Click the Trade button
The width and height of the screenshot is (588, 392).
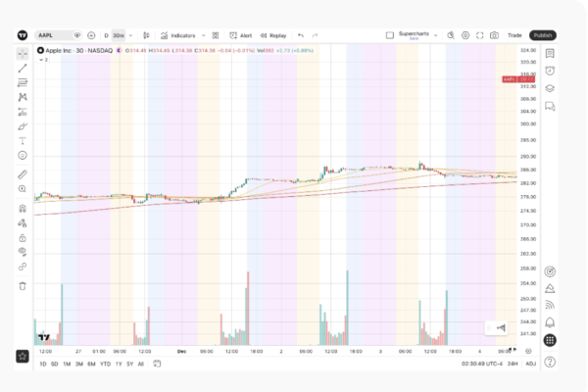[514, 35]
